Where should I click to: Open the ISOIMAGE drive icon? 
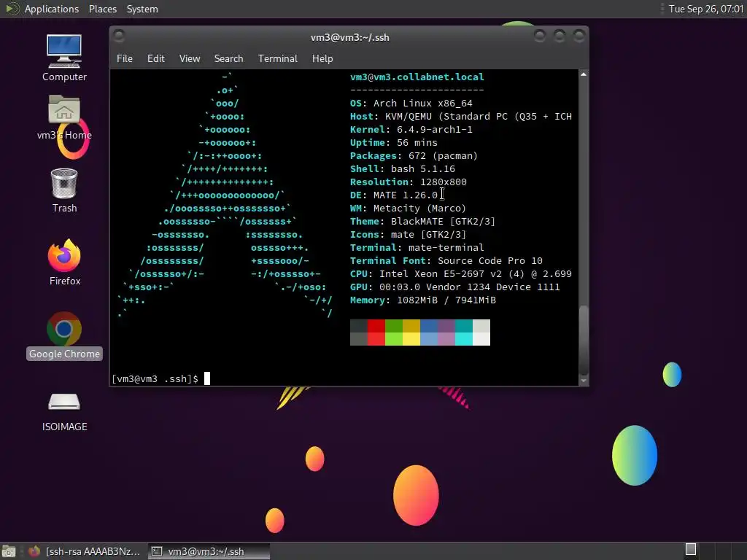[x=64, y=402]
